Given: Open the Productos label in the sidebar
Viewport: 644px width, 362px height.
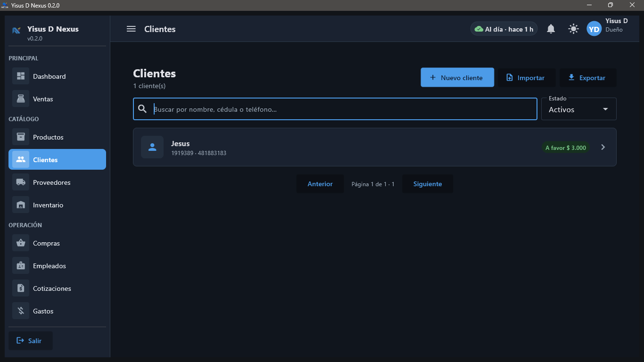Looking at the screenshot, I should [x=48, y=137].
